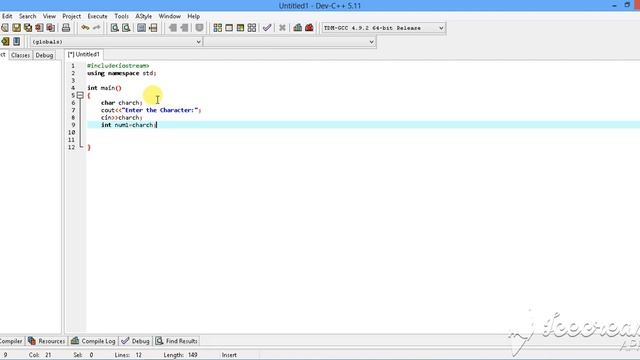640x360 pixels.
Task: Save the current file with Save icon
Action: click(x=16, y=28)
